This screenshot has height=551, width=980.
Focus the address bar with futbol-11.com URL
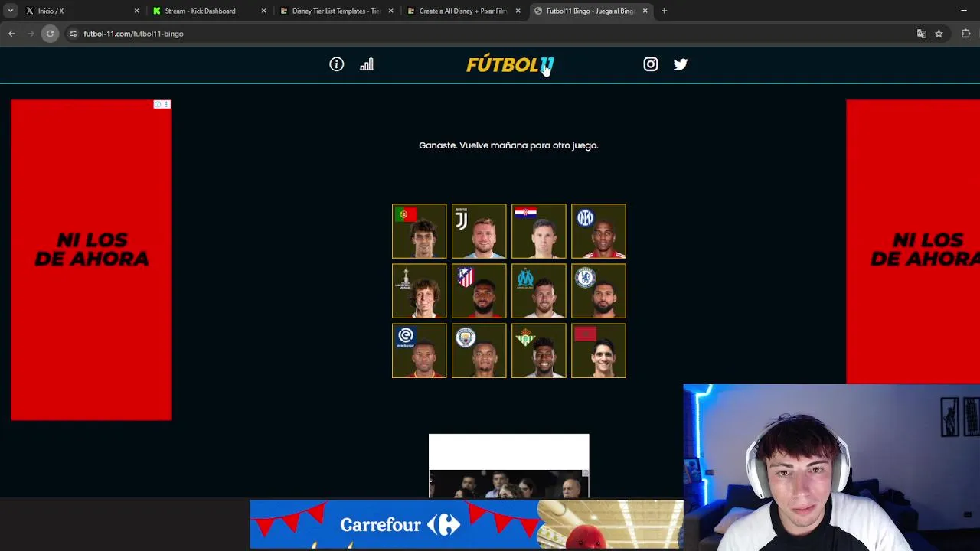(x=490, y=34)
